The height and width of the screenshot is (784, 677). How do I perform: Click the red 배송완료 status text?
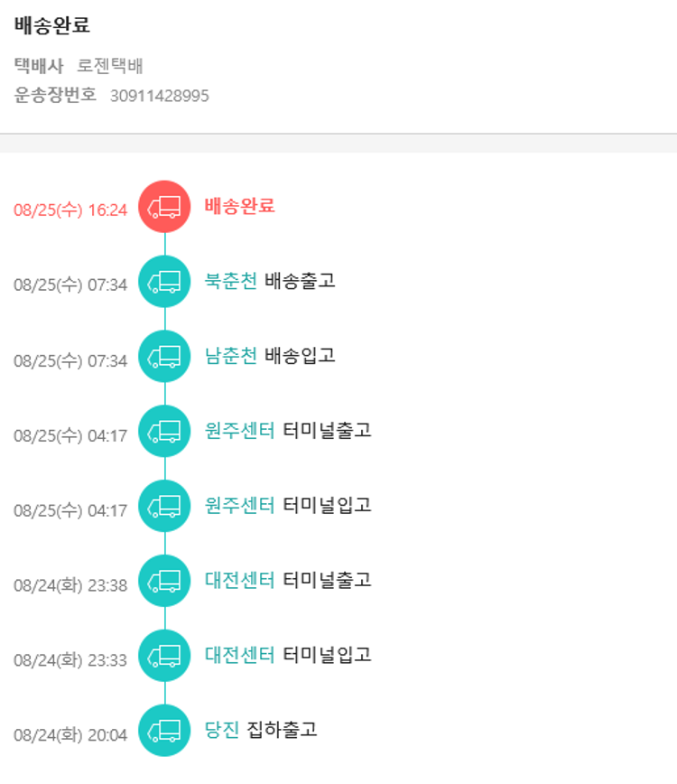click(240, 206)
